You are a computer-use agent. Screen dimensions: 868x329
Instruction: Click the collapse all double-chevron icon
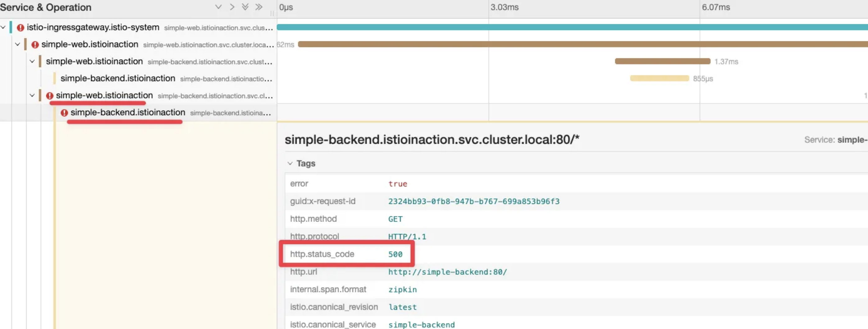click(259, 7)
